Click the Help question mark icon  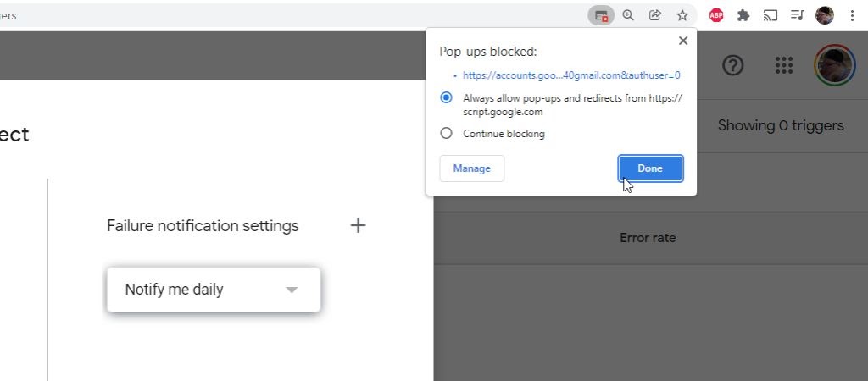tap(732, 66)
